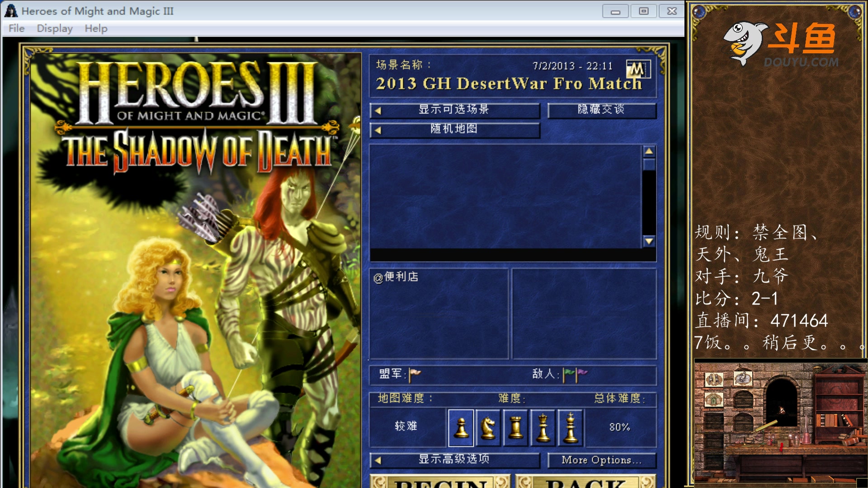Open More Options... button

(602, 460)
